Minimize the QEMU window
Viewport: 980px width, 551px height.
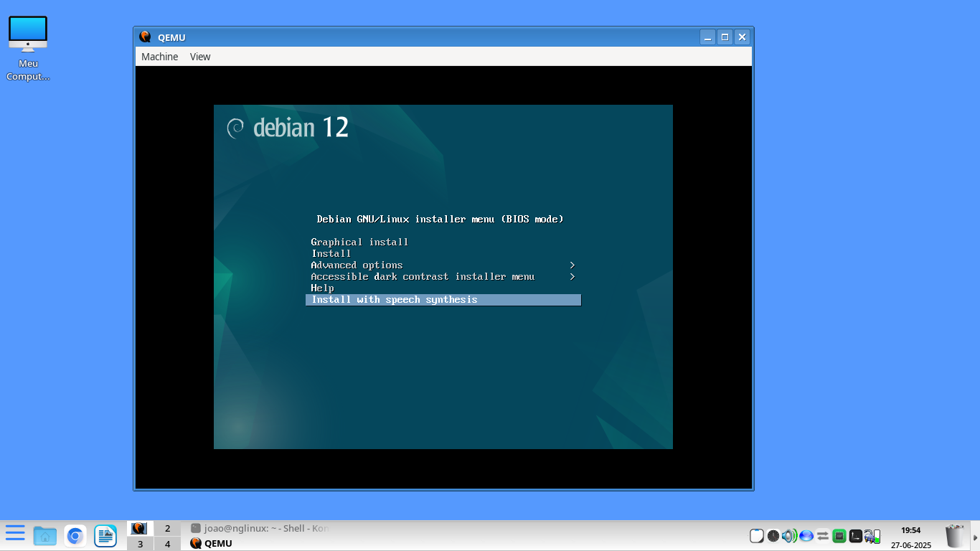[707, 37]
